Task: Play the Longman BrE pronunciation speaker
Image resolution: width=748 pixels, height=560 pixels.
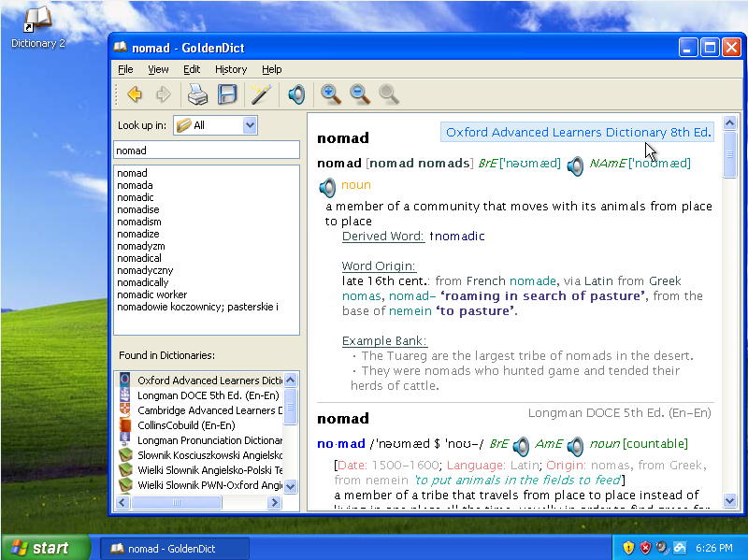Action: point(521,447)
